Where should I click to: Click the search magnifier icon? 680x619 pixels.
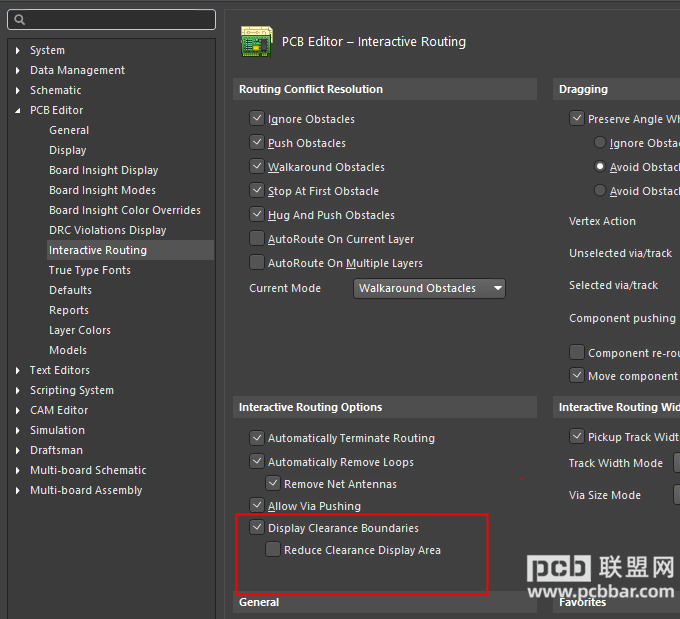pos(20,20)
